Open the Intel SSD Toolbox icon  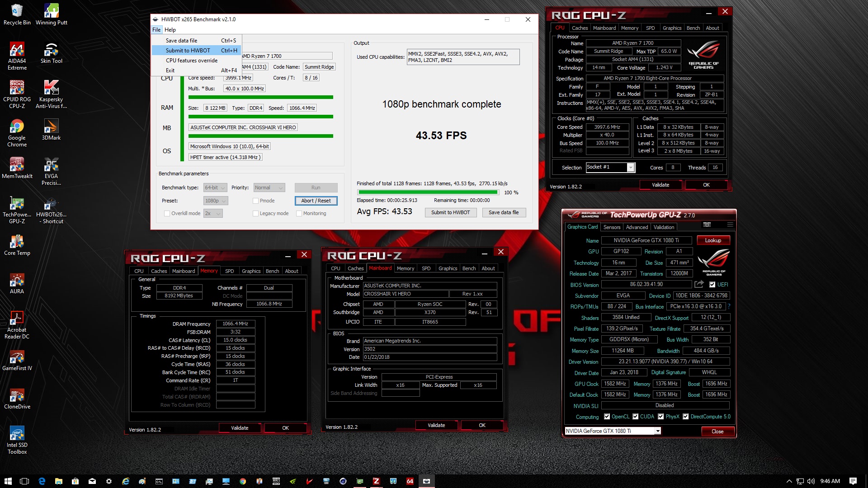pyautogui.click(x=17, y=440)
